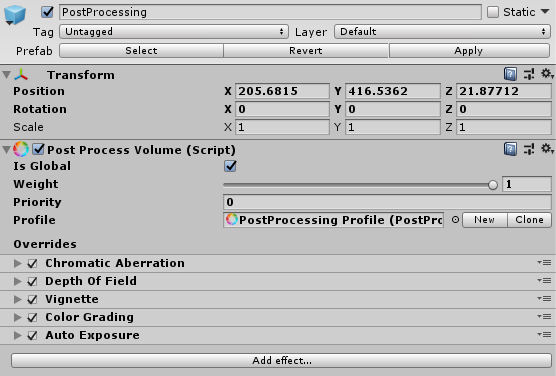Open the Static options dropdown arrow
This screenshot has width=556, height=376.
click(545, 12)
